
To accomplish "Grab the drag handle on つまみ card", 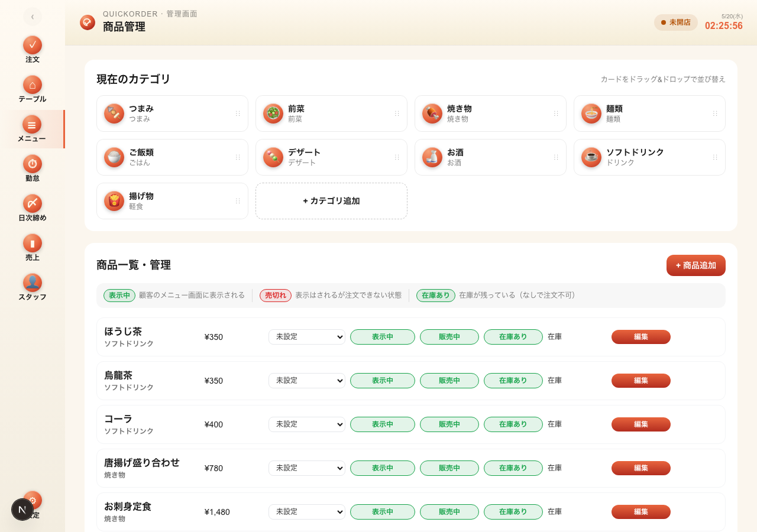I will click(238, 113).
